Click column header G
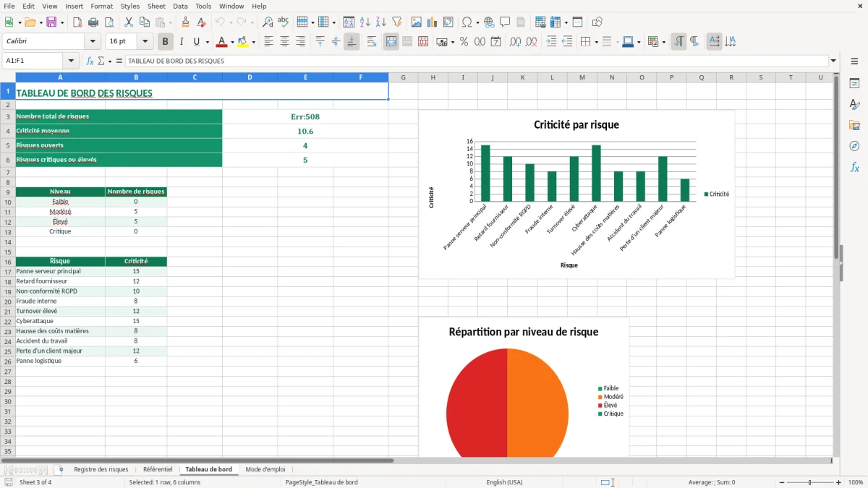 click(x=403, y=77)
